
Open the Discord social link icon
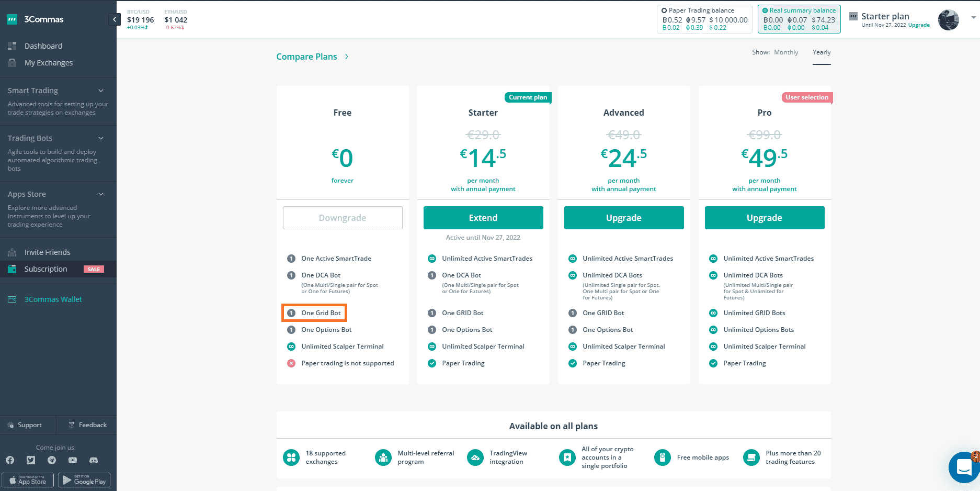(x=94, y=460)
